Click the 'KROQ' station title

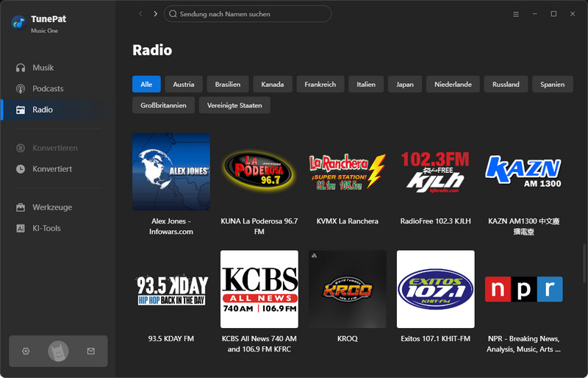click(347, 338)
